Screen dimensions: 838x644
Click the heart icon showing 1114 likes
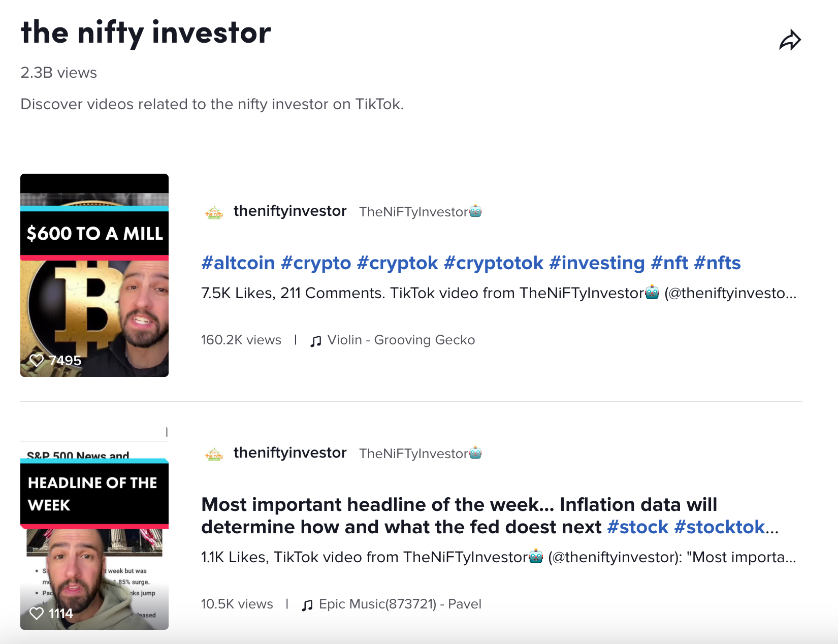tap(37, 614)
